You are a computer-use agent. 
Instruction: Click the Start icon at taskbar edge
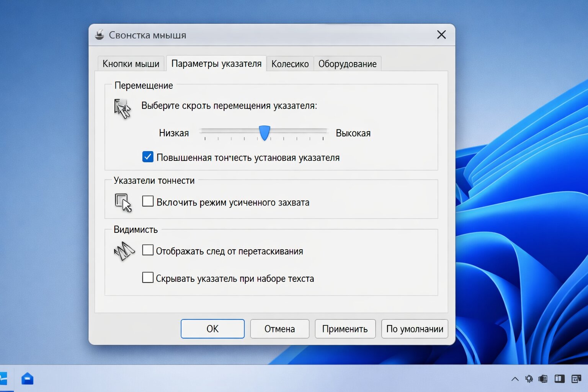[3, 379]
